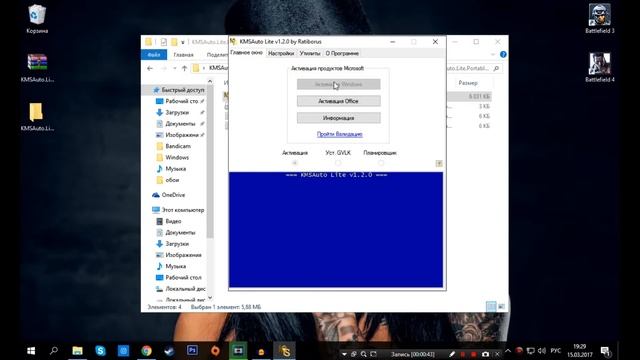Open Skype from the taskbar
Screen dimensions: 640x360
(x=100, y=351)
